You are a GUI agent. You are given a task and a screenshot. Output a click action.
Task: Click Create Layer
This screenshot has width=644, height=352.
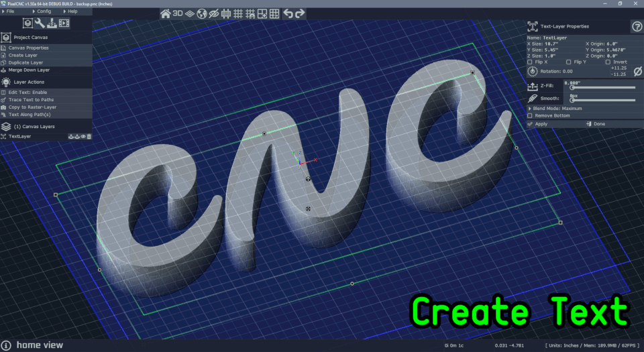pos(46,56)
